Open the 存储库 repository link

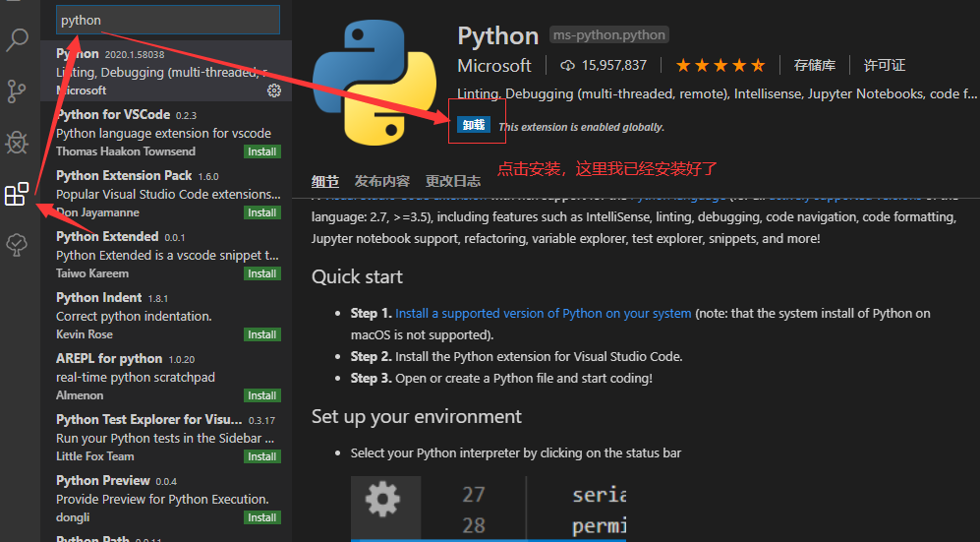click(x=815, y=65)
